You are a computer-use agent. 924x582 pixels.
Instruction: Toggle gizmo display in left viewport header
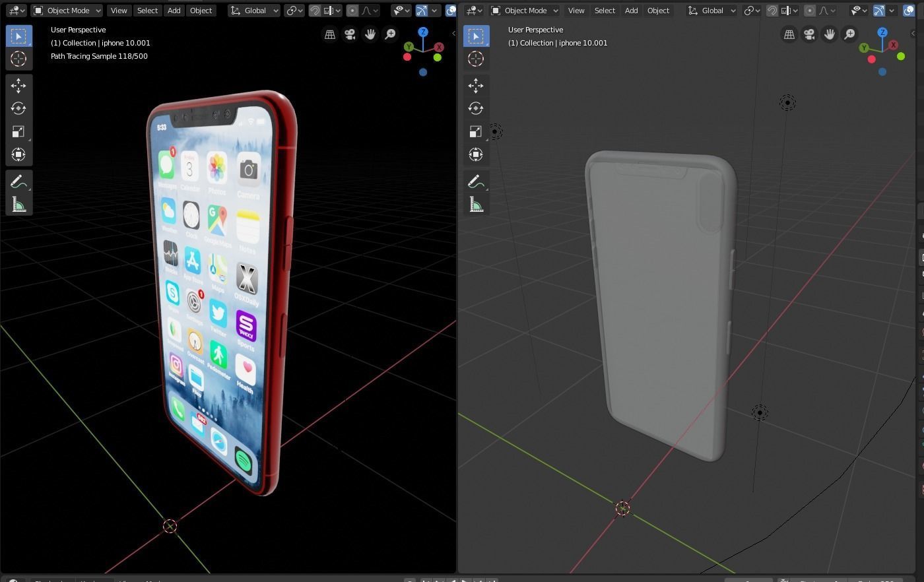(422, 11)
